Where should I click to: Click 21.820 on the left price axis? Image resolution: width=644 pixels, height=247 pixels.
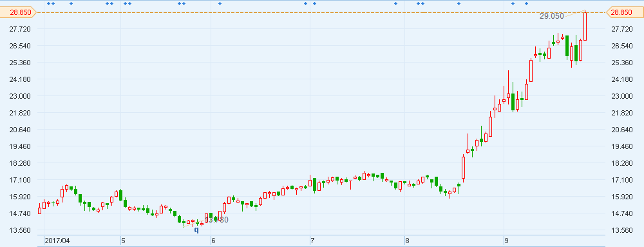pos(21,113)
